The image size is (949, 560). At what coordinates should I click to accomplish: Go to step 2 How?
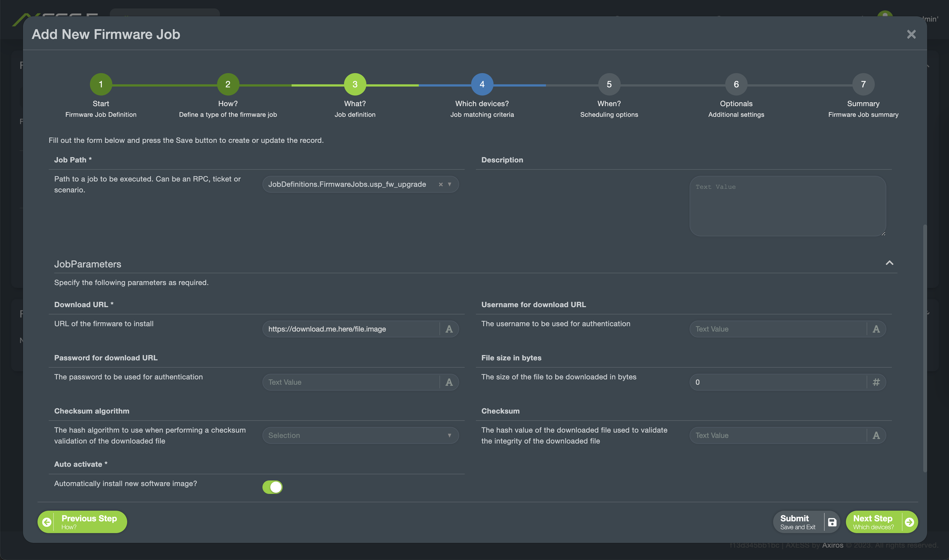(228, 84)
